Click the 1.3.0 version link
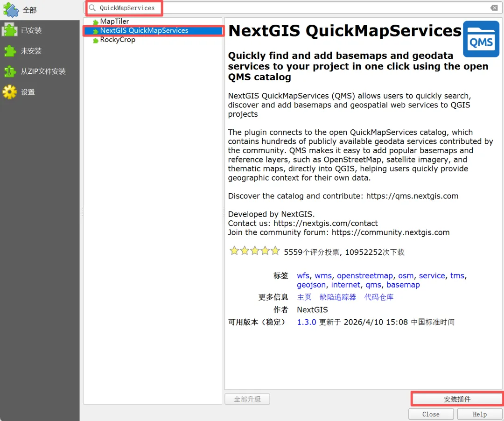This screenshot has width=504, height=421. 306,322
